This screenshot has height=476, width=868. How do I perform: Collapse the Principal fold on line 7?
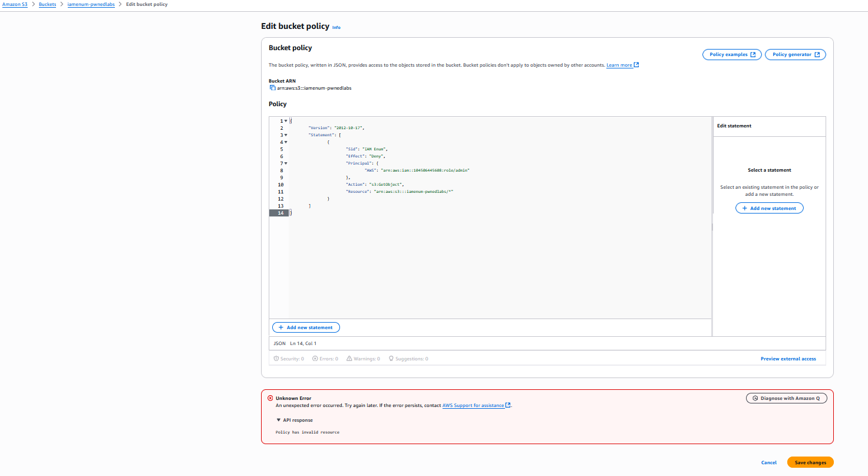point(286,163)
